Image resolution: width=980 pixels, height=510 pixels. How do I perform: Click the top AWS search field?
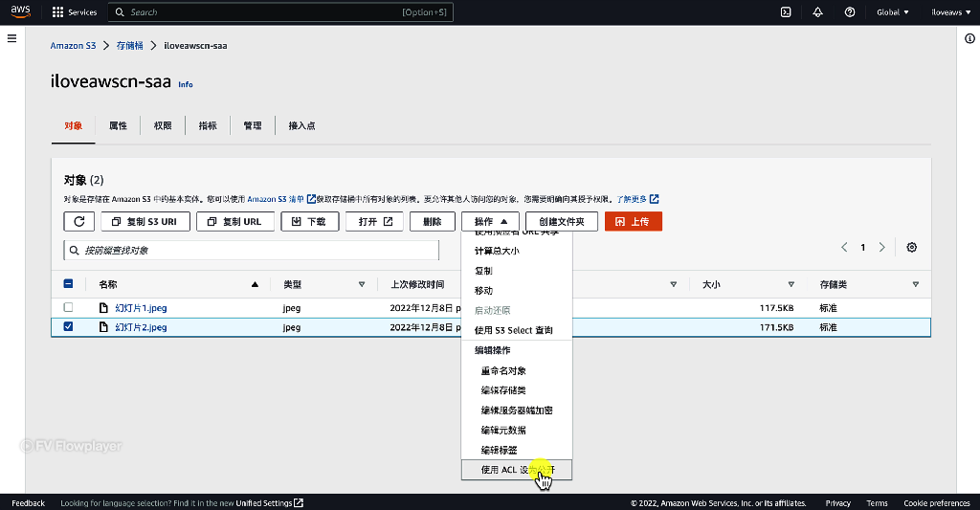[x=280, y=11]
